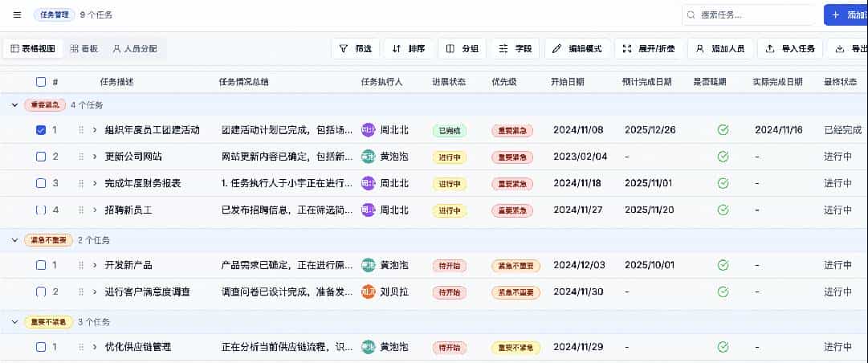This screenshot has height=363, width=868.
Task: Expand subtasks of 招聘新员工
Action: pos(95,210)
